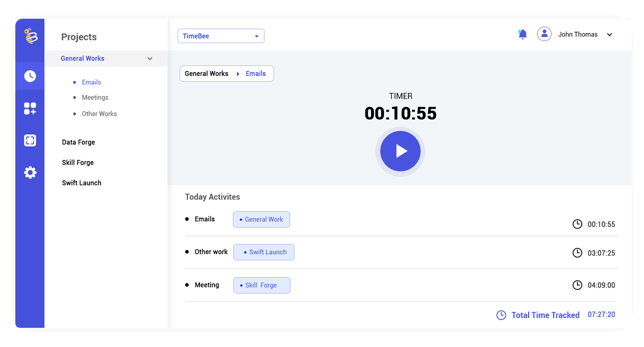Select the clock time tracker icon in sidebar
Viewport: 644px width, 347px height.
(x=30, y=76)
